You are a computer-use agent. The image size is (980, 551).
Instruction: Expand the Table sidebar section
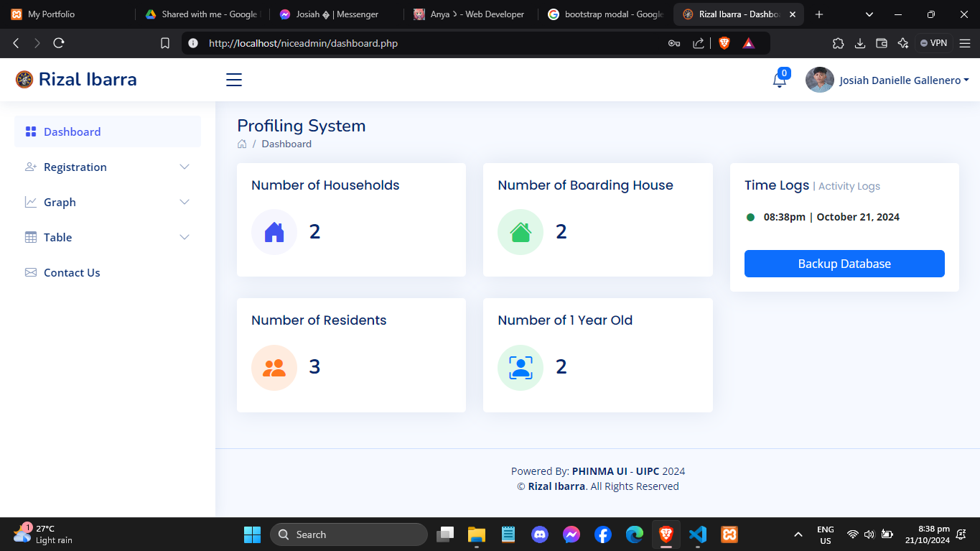point(108,238)
